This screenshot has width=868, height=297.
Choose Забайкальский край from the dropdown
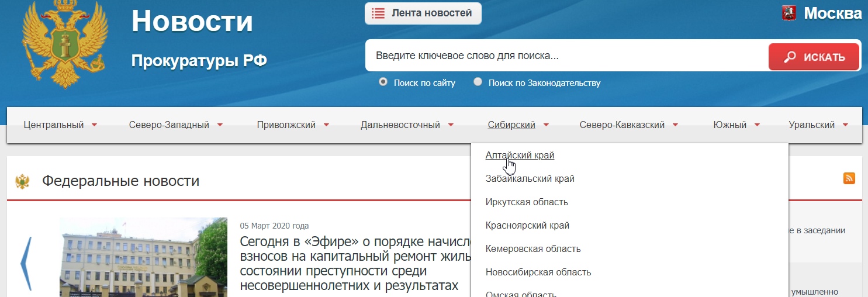coord(530,178)
